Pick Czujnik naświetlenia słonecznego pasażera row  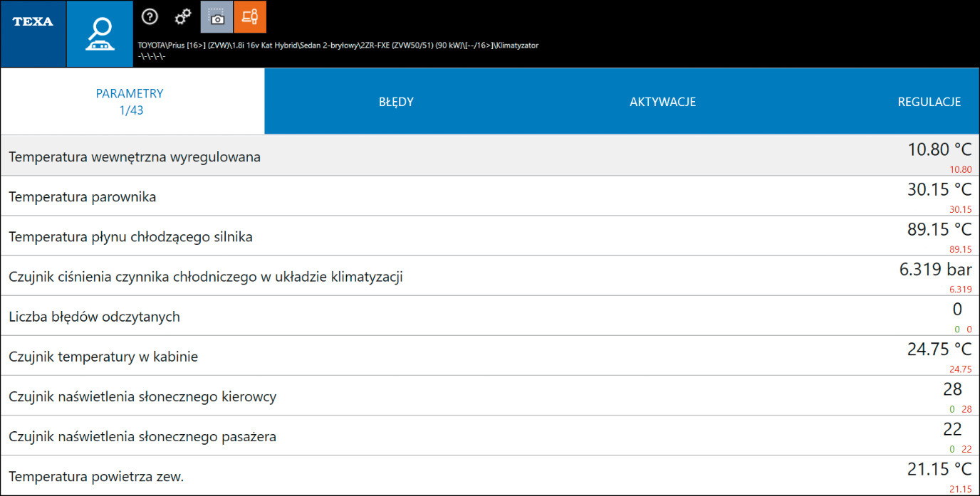pos(142,436)
